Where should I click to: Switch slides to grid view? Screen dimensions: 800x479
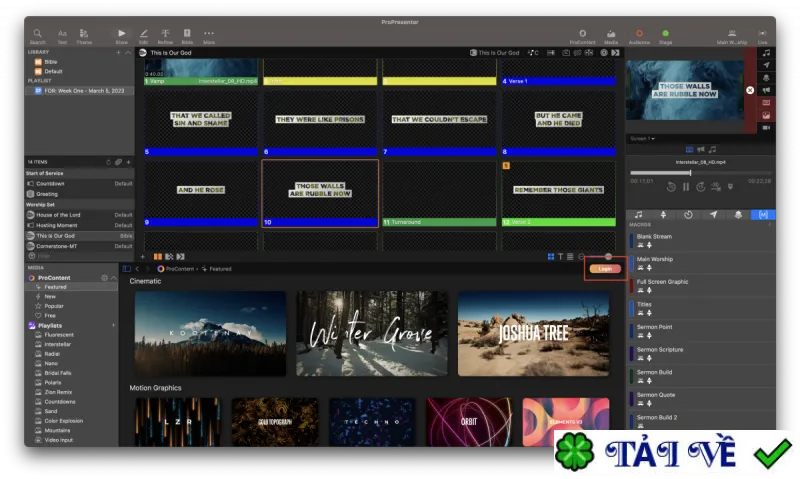(x=551, y=257)
